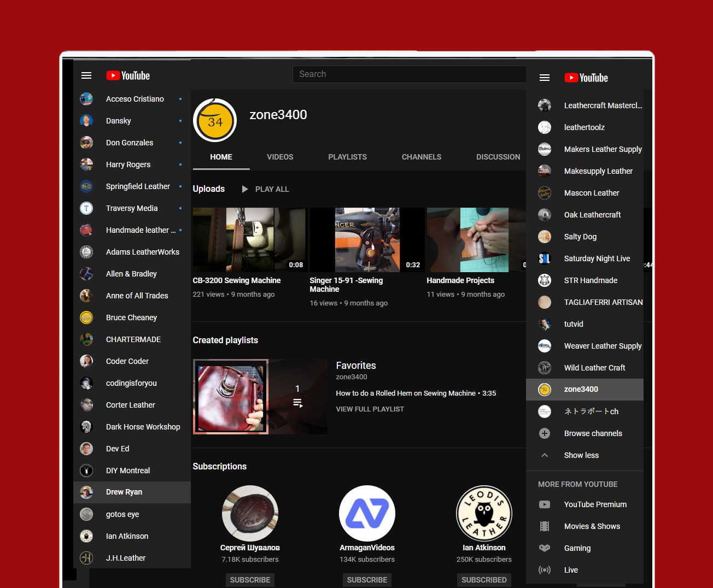
Task: Open Ian Atkinson owl logo avatar
Action: coord(484,514)
